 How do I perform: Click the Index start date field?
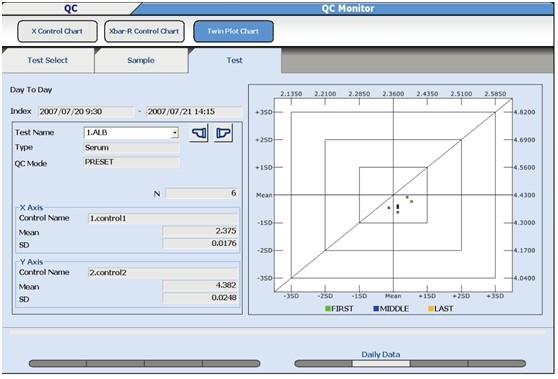[86, 112]
